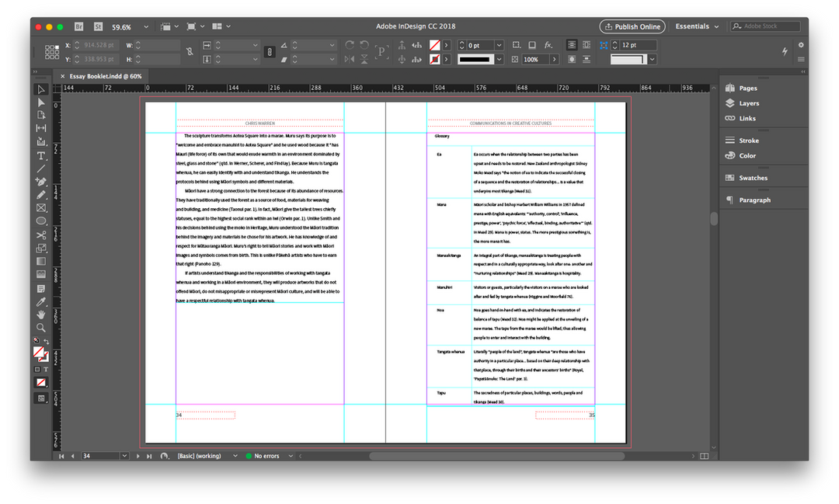Go to the next page arrow
Screen dimensions: 839x504
[x=138, y=456]
